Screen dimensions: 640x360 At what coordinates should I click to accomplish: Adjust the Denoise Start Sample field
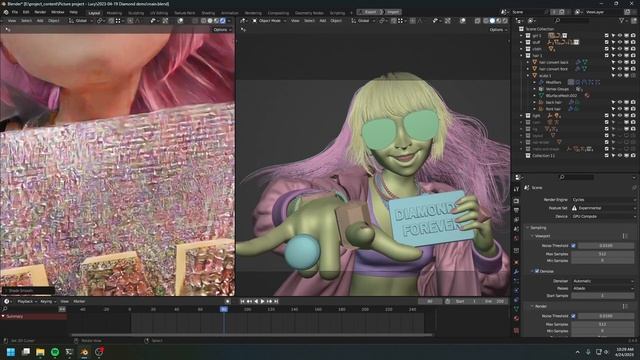point(602,296)
